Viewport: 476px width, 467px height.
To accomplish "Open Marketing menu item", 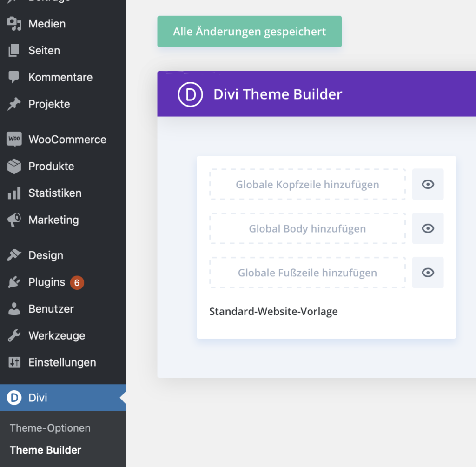I will coord(63,220).
